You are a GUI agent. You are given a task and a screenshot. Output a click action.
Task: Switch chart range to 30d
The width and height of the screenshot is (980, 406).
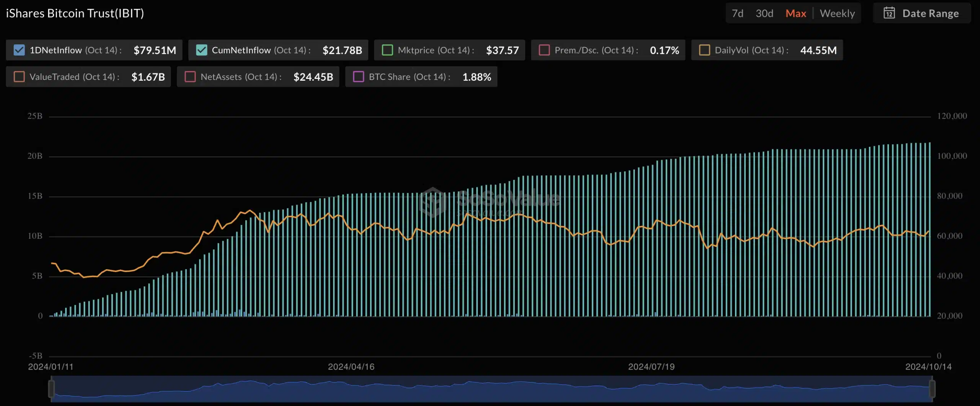pos(764,13)
